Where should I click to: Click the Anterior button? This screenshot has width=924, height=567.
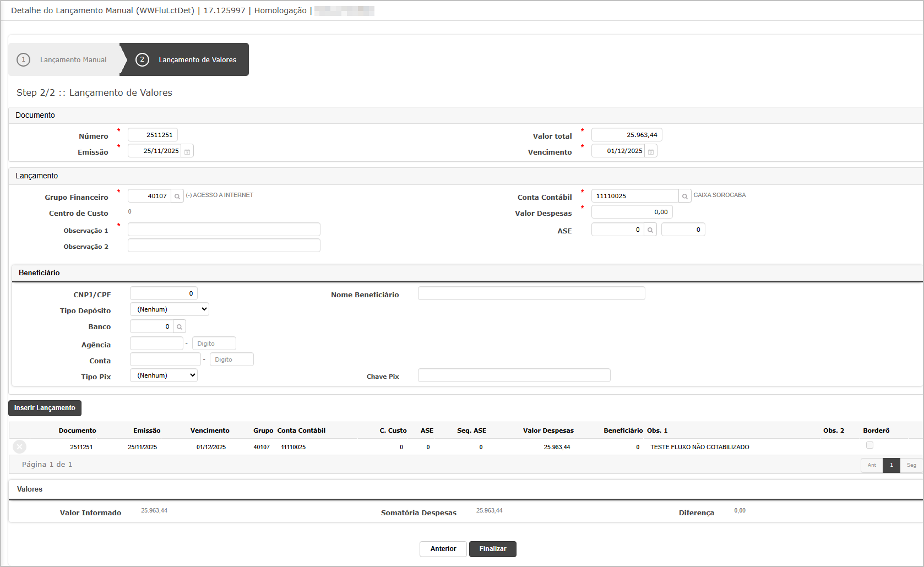[443, 549]
